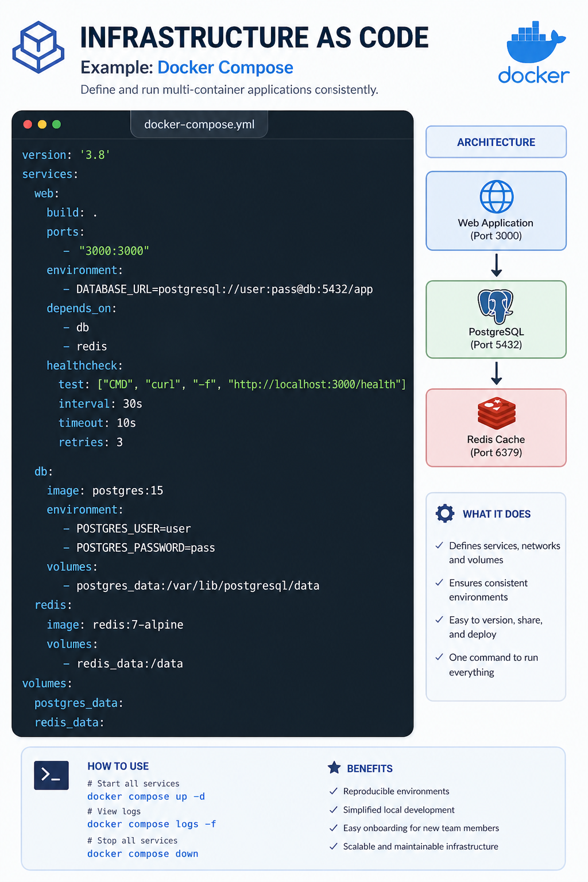
Task: Click the '# Stop all services' comment
Action: click(132, 840)
